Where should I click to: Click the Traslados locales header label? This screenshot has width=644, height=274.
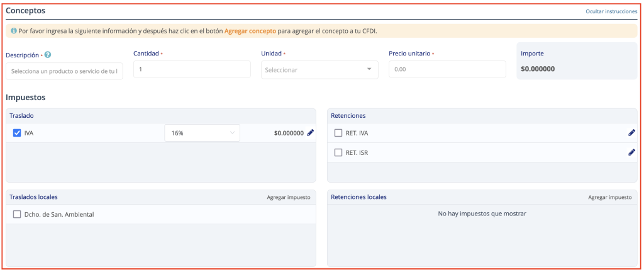coord(34,197)
